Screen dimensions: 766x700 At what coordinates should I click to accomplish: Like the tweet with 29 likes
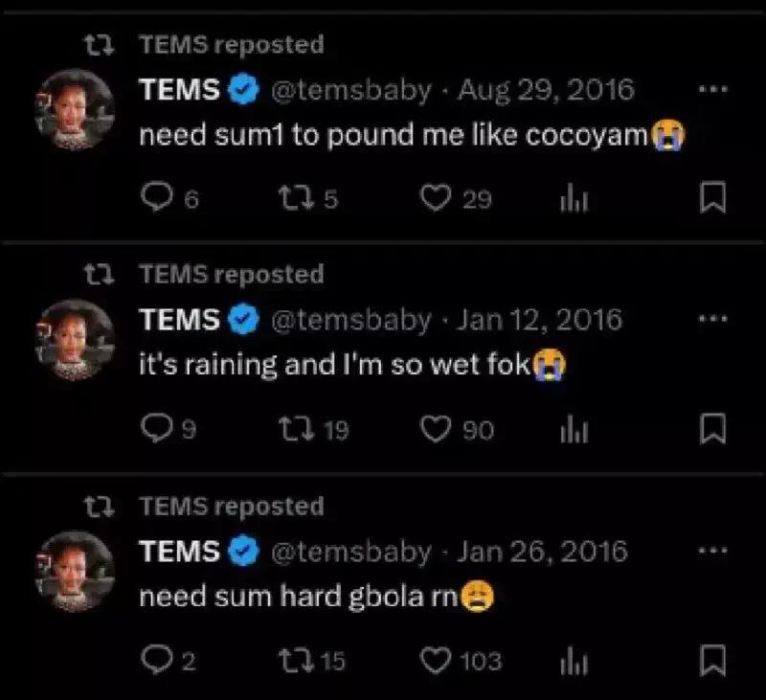coord(437,198)
